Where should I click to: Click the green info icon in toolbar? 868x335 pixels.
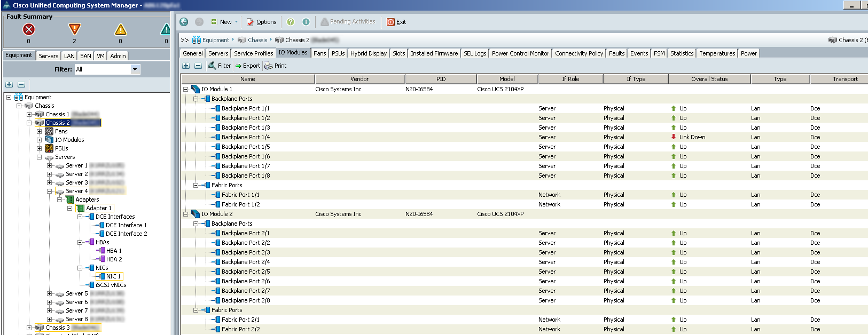click(x=306, y=22)
